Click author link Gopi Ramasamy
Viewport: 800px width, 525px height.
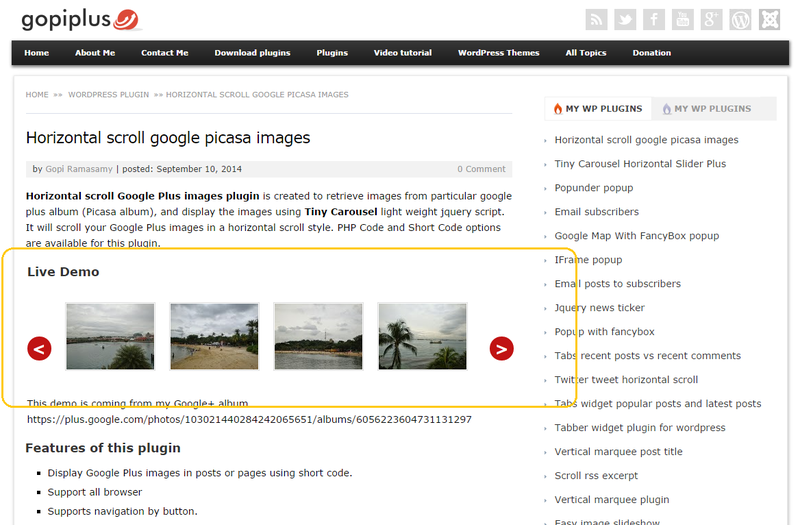click(x=79, y=169)
